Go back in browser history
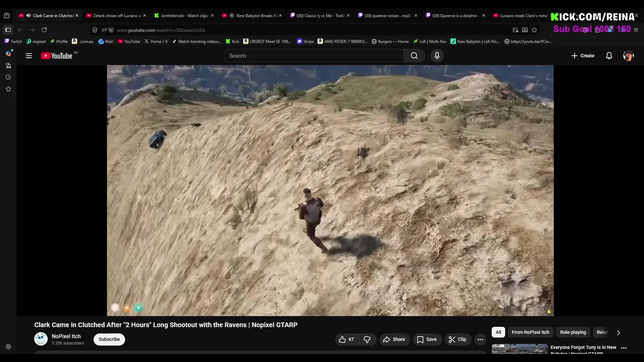The image size is (644, 362). [x=20, y=30]
